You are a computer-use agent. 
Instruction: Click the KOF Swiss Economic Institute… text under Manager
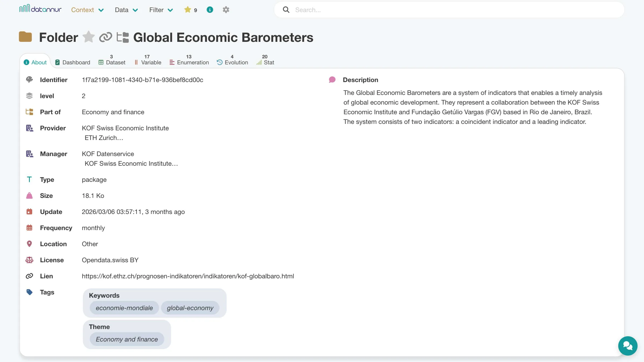click(x=131, y=164)
